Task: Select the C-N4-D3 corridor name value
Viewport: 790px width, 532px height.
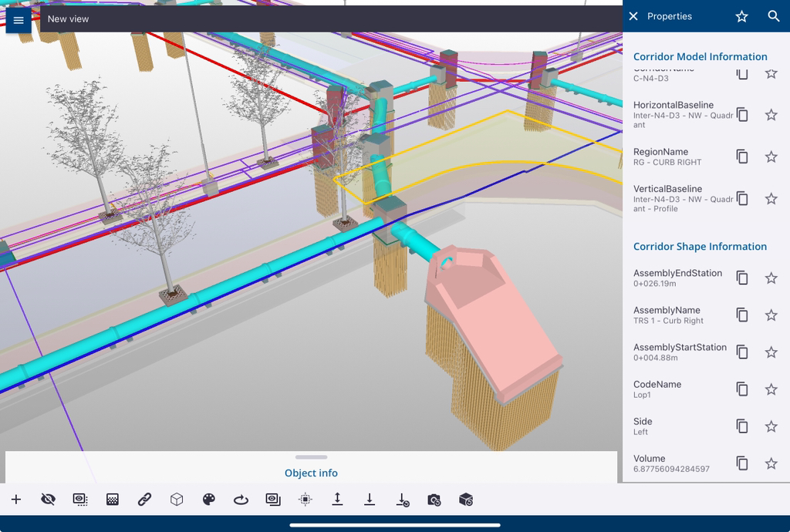Action: tap(650, 78)
